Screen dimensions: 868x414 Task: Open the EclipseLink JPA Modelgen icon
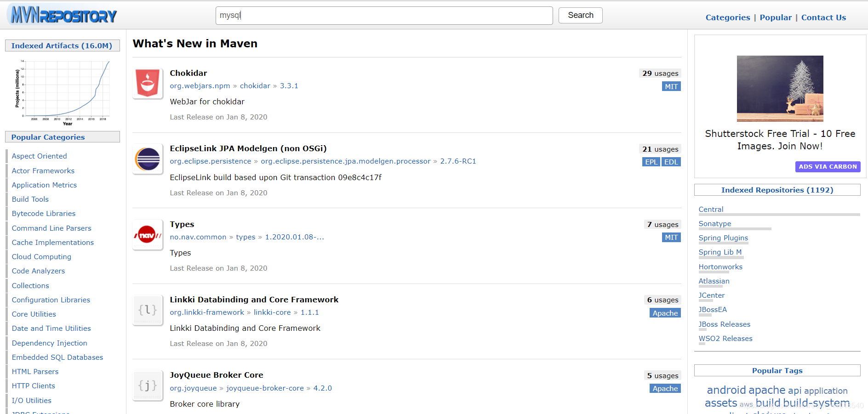(x=148, y=159)
